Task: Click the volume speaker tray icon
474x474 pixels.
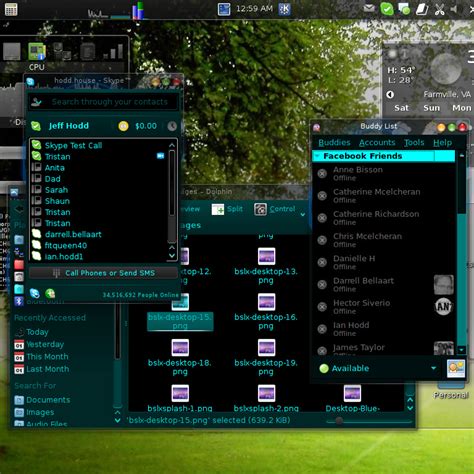Action: pyautogui.click(x=455, y=9)
